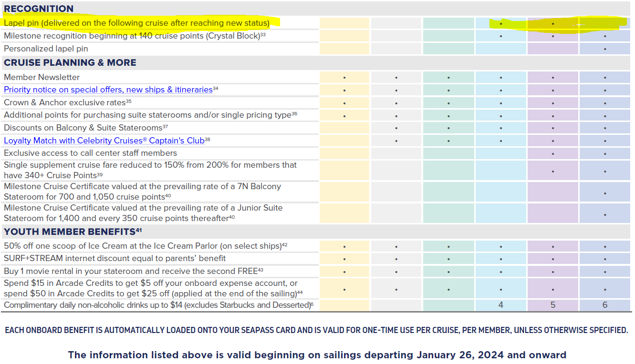The height and width of the screenshot is (364, 635).
Task: Click the value 5 in the drinks row
Action: [553, 305]
